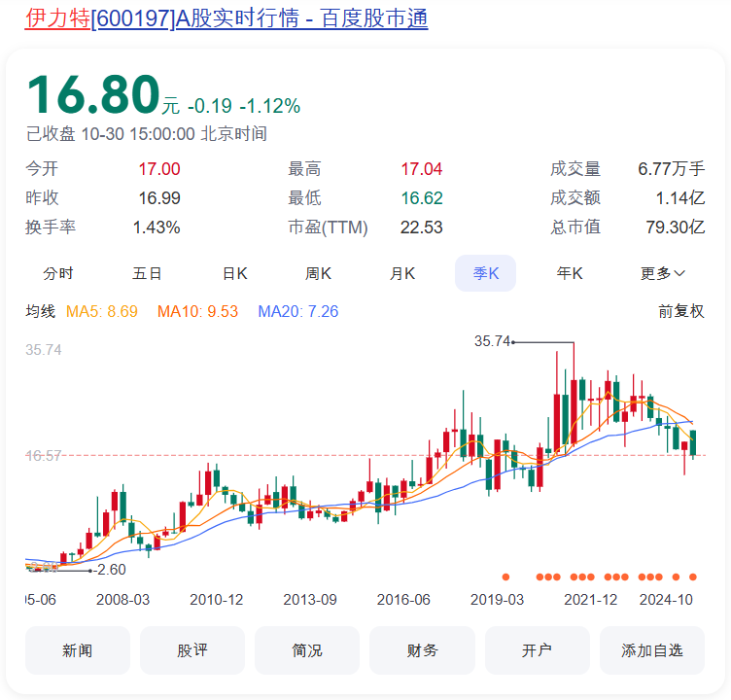
Task: Click the 今开 value 17.00
Action: pyautogui.click(x=159, y=169)
